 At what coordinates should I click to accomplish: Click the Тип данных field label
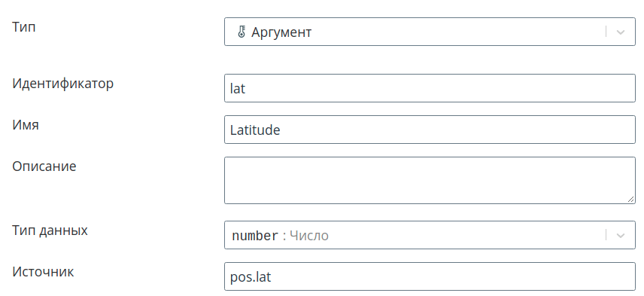tap(50, 230)
